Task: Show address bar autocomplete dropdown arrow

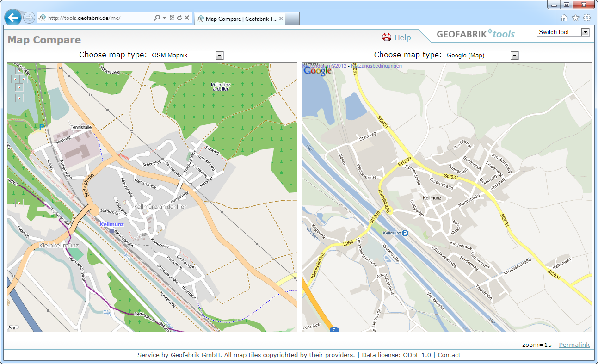Action: point(164,18)
